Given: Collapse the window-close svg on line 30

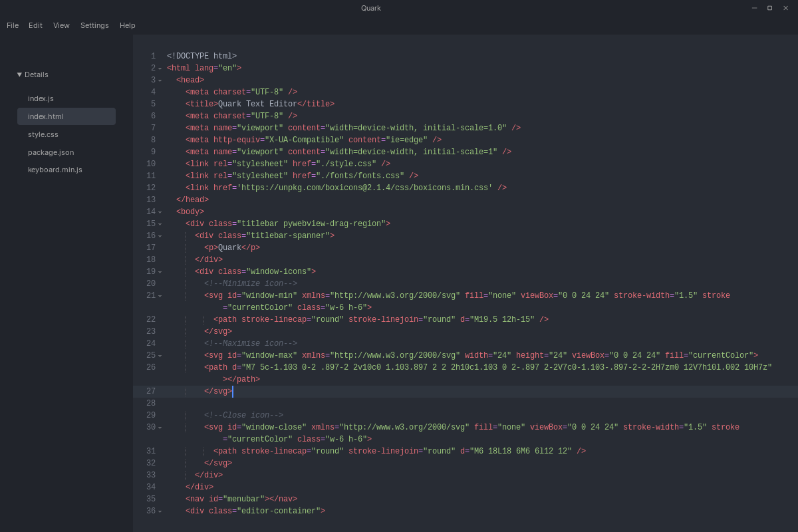Looking at the screenshot, I should click(x=160, y=426).
